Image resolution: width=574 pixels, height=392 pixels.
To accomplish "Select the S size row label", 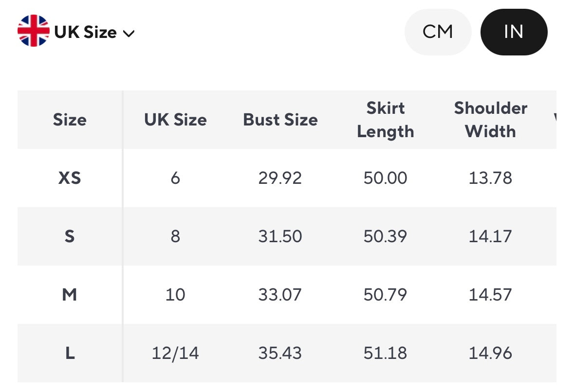I will pyautogui.click(x=70, y=236).
